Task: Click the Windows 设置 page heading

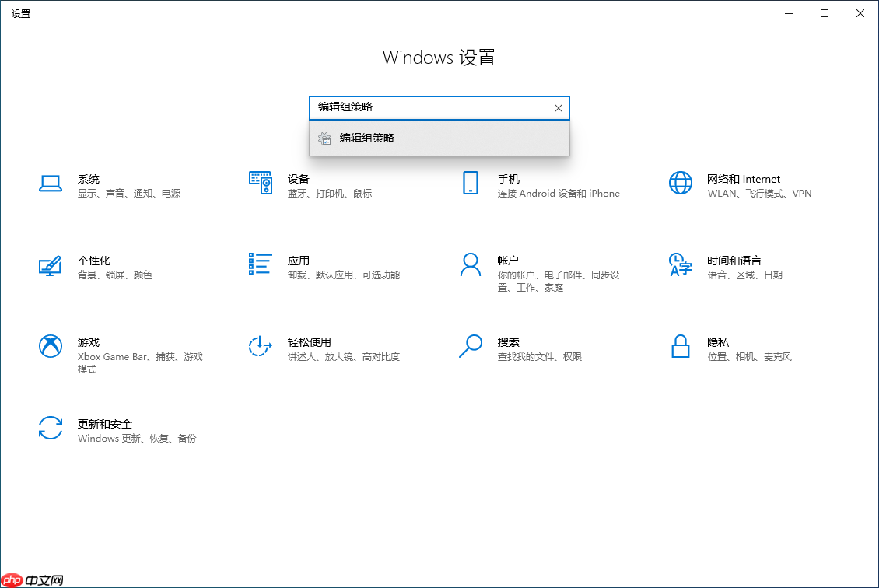Action: coord(439,58)
